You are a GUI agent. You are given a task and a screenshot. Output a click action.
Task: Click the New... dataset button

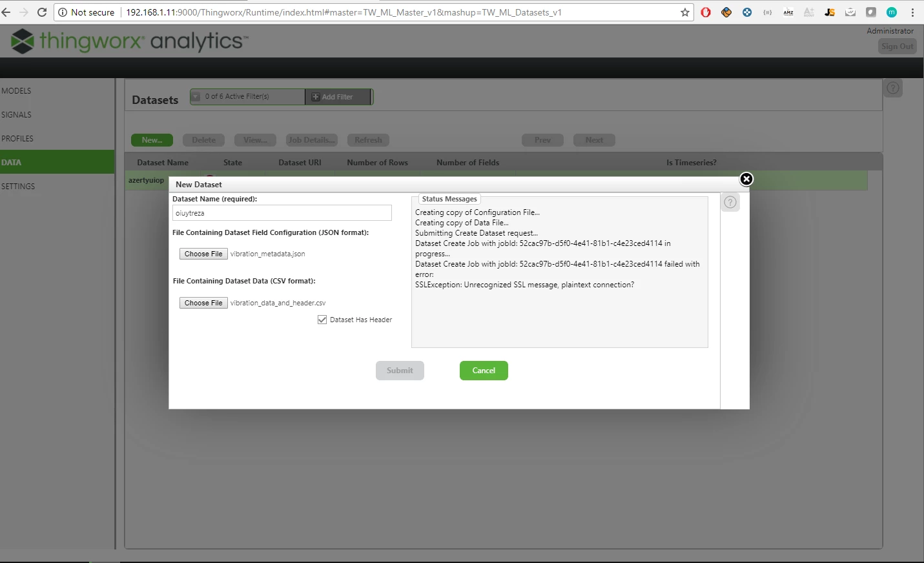click(x=152, y=140)
